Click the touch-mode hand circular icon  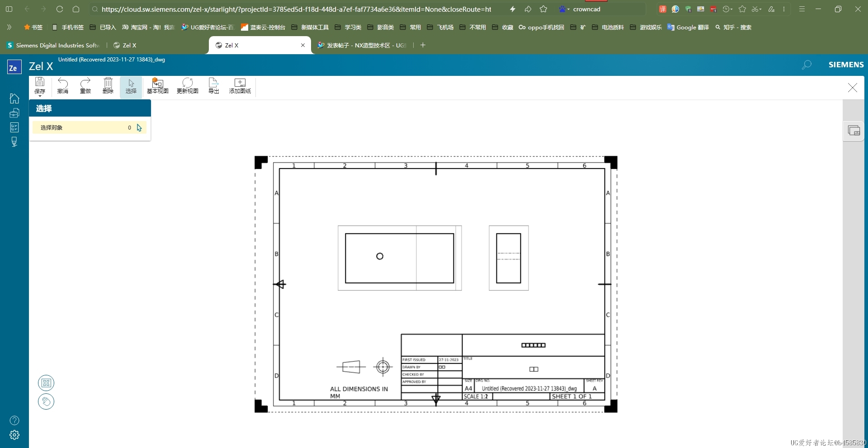46,401
